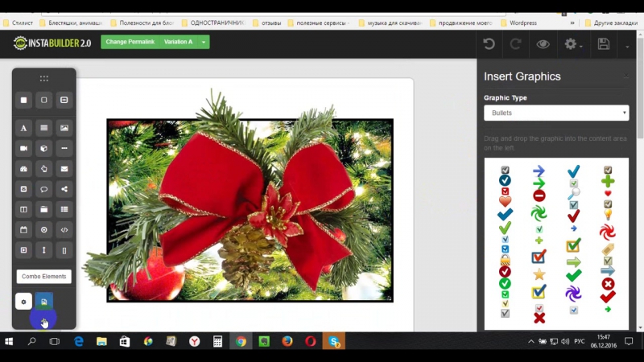Screen dimensions: 644x362
Task: Pick the magnifying glass bullet graphic
Action: coord(574,194)
